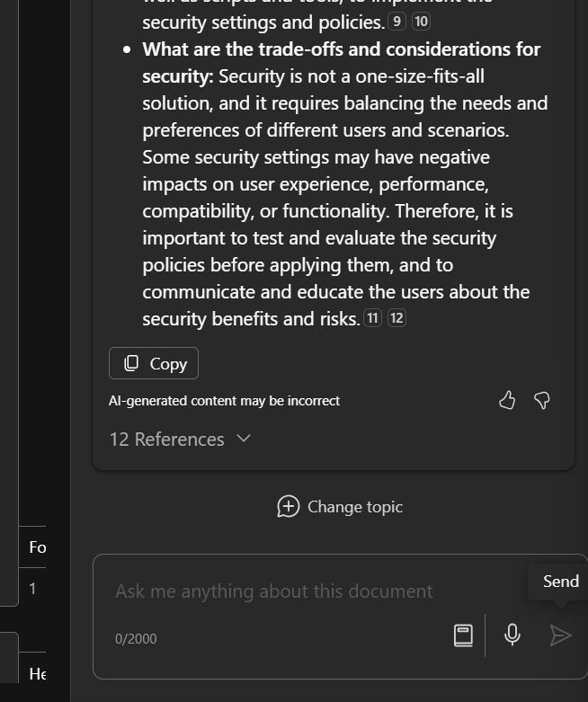
Task: Click the thumbs up feedback icon
Action: 507,400
